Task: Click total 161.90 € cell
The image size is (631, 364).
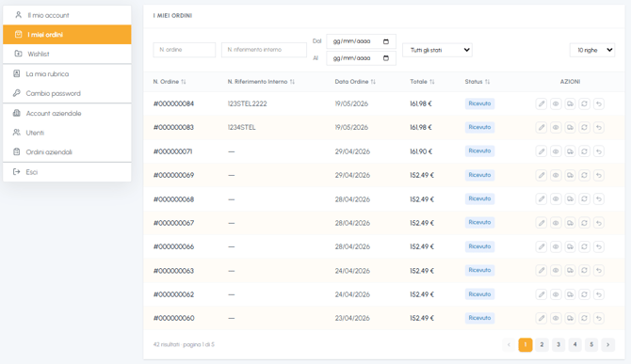Action: click(421, 151)
